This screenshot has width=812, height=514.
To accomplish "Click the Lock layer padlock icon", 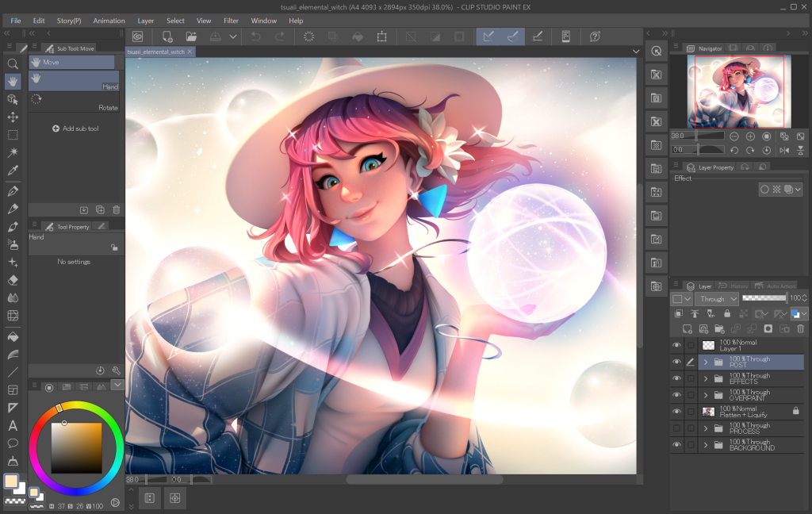I will pyautogui.click(x=727, y=313).
